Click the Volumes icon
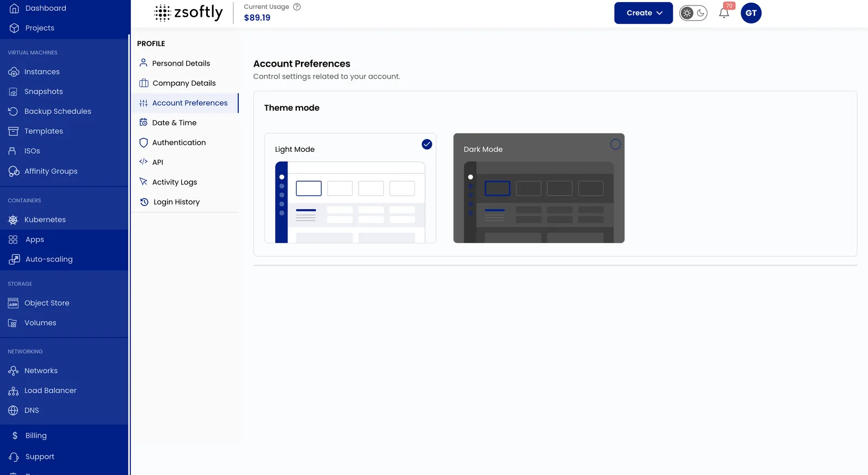Viewport: 868px width, 475px height. (x=12, y=323)
